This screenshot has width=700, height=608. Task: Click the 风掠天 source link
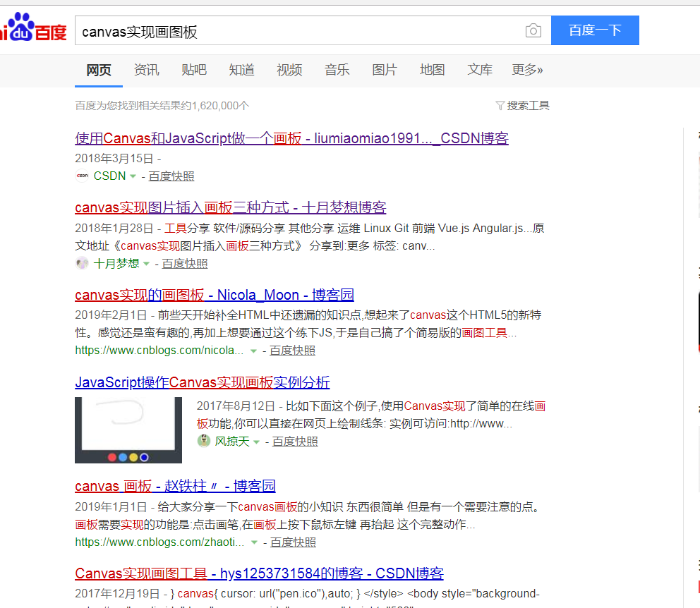(x=232, y=441)
